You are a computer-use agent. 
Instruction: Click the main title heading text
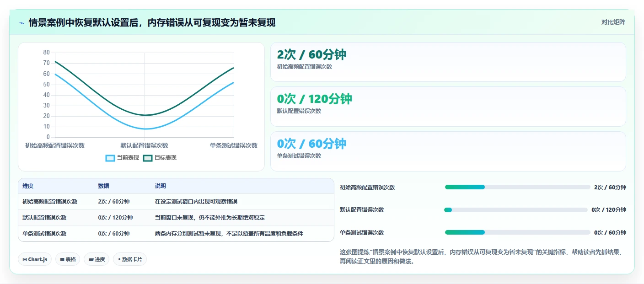152,22
